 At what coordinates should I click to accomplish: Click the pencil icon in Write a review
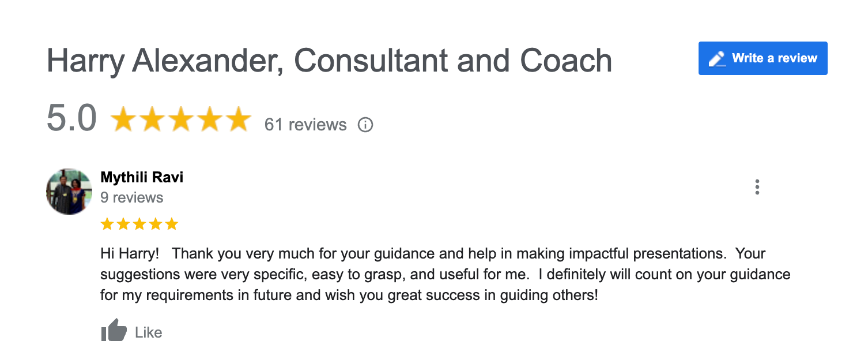[717, 59]
